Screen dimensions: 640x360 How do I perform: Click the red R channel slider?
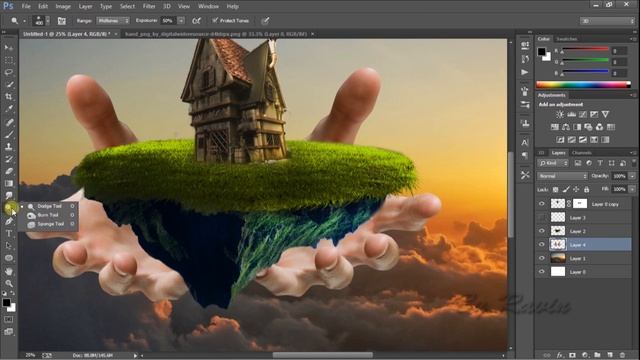[585, 50]
